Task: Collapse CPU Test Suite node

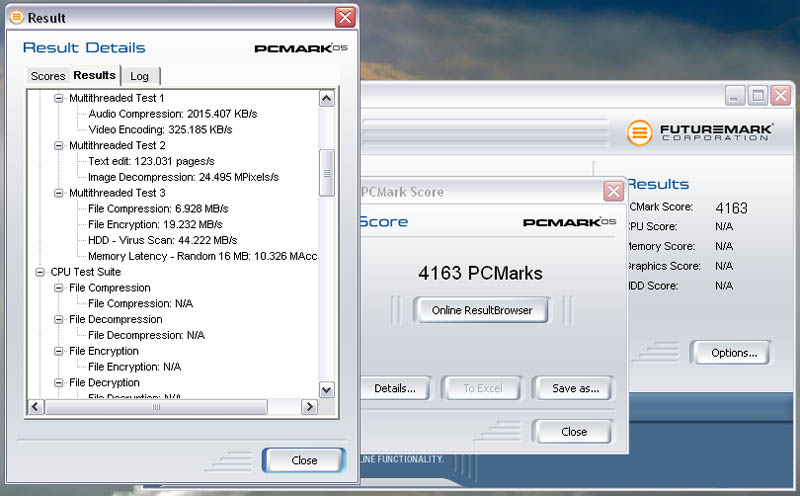Action: [x=40, y=272]
